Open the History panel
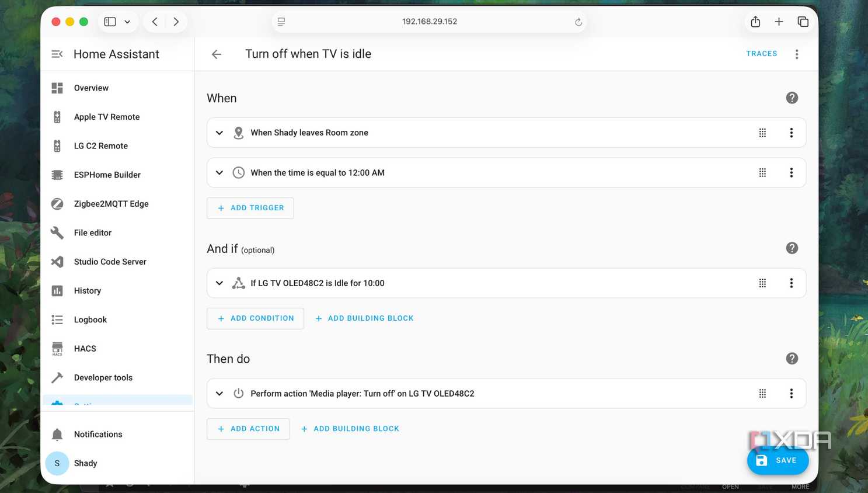The height and width of the screenshot is (493, 868). pyautogui.click(x=117, y=291)
